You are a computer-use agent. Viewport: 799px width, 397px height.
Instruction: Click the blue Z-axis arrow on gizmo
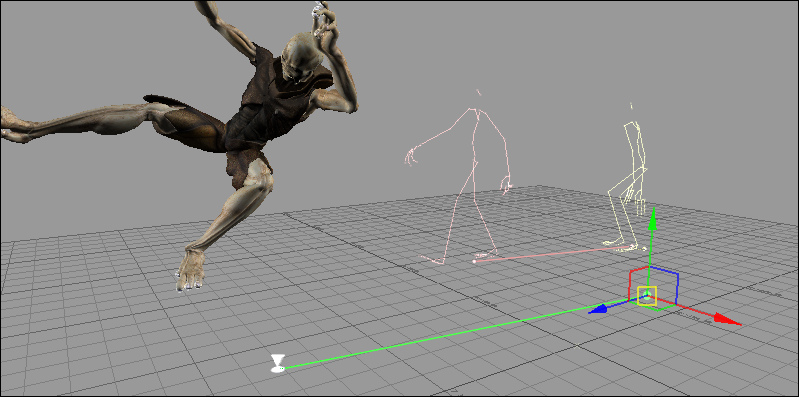coord(600,308)
